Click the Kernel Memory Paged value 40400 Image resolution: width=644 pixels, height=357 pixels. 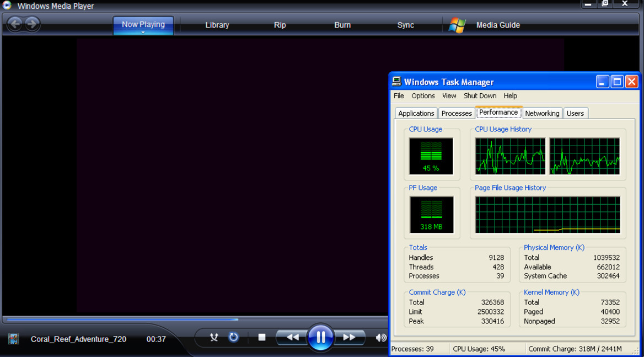click(610, 312)
